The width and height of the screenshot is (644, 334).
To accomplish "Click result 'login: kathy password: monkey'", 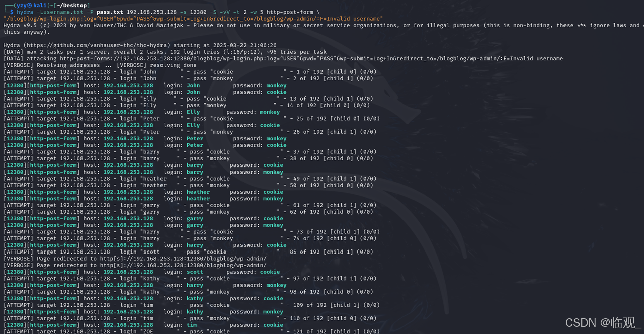I will pos(143,312).
